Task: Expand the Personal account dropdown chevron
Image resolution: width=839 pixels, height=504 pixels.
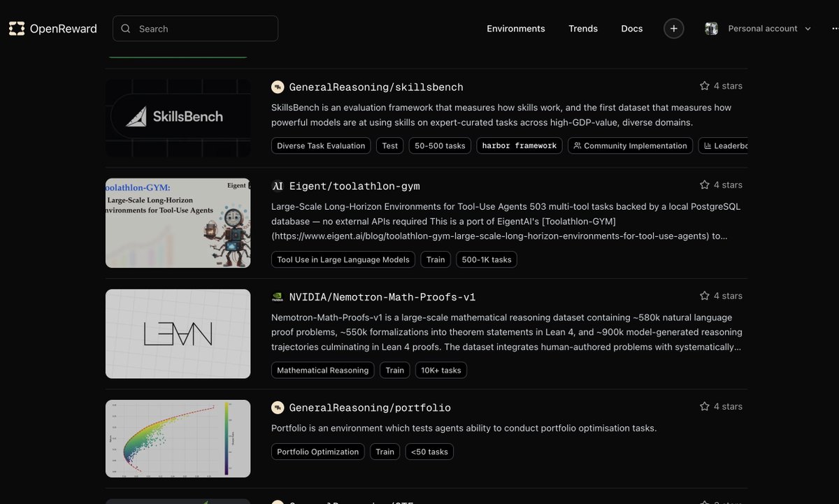Action: [808, 29]
